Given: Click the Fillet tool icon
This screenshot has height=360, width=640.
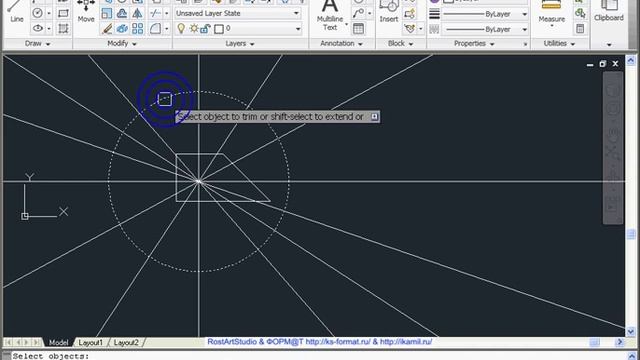Looking at the screenshot, I should [x=155, y=29].
